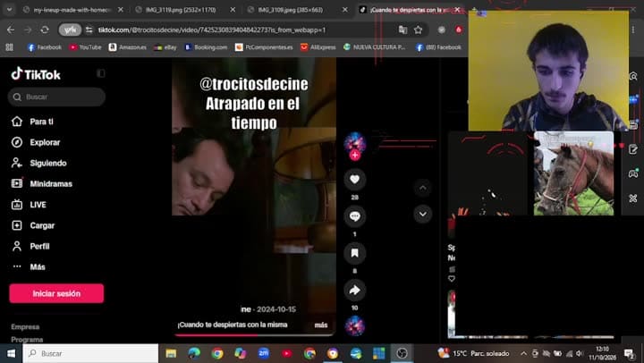Open the YouTube bookmark
The height and width of the screenshot is (363, 644).
tap(85, 47)
